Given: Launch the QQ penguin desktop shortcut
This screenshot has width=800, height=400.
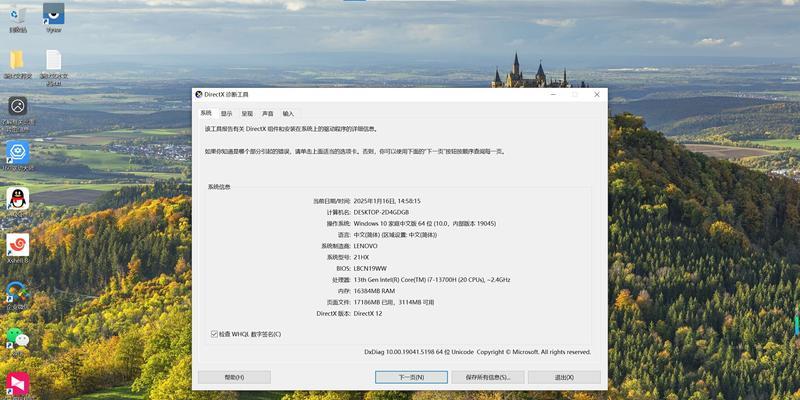Looking at the screenshot, I should [18, 198].
